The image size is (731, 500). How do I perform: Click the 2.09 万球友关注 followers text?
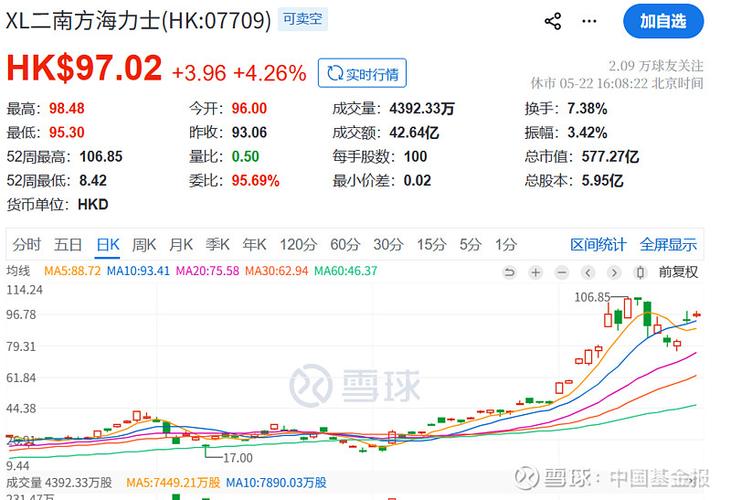tap(655, 66)
